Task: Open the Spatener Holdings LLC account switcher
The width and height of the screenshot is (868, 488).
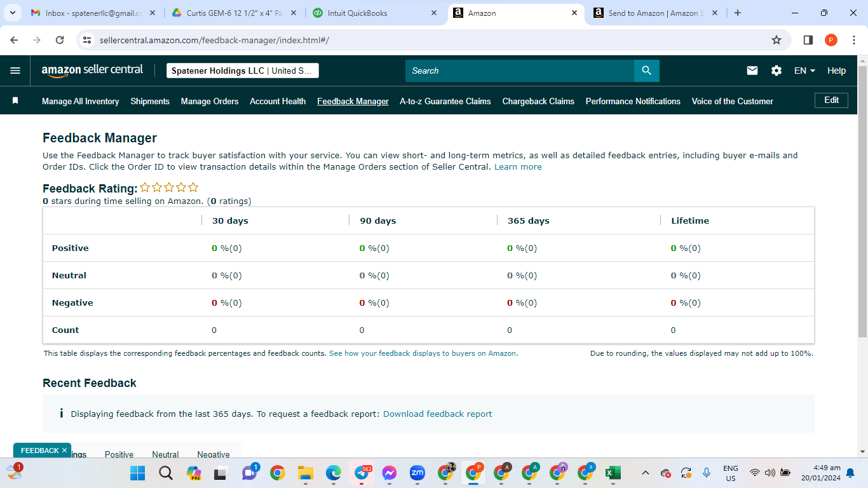Action: pos(243,71)
